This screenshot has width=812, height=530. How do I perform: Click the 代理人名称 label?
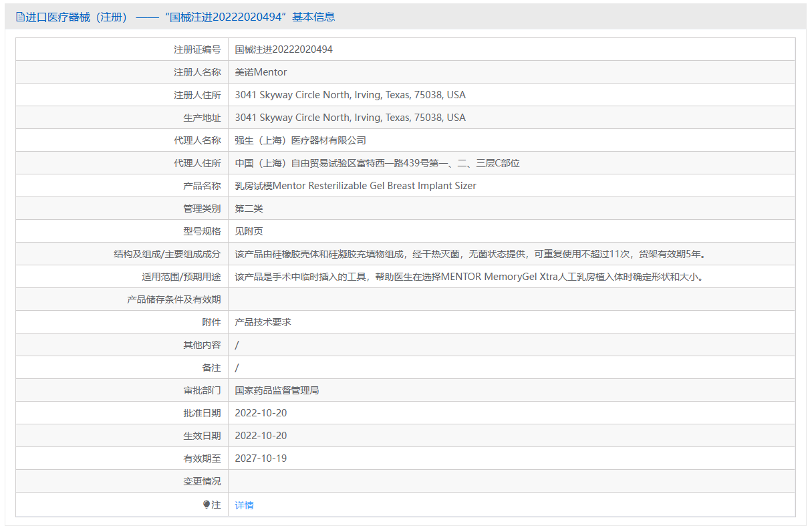(197, 140)
